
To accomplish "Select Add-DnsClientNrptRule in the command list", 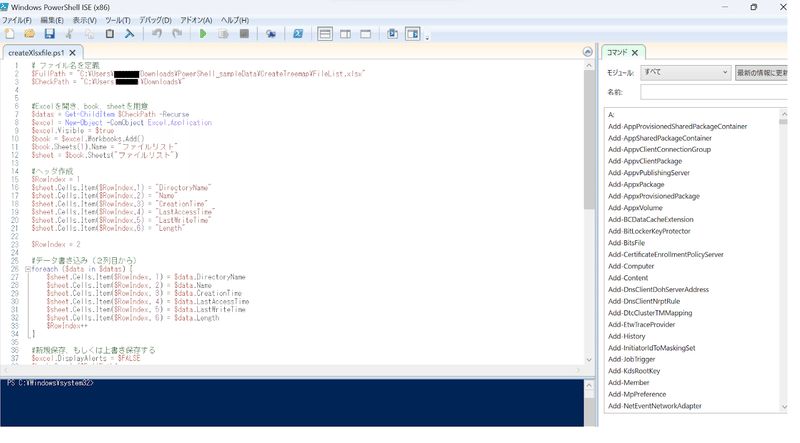I will [x=644, y=301].
